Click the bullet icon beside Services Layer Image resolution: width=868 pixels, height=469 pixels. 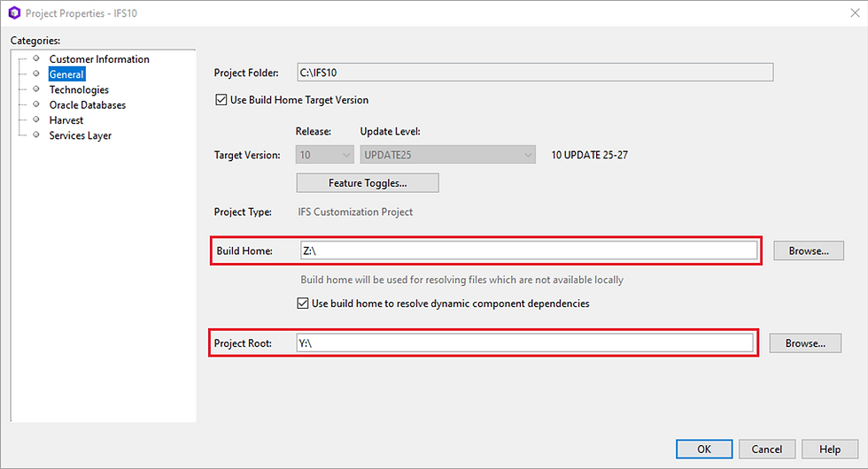coord(36,135)
